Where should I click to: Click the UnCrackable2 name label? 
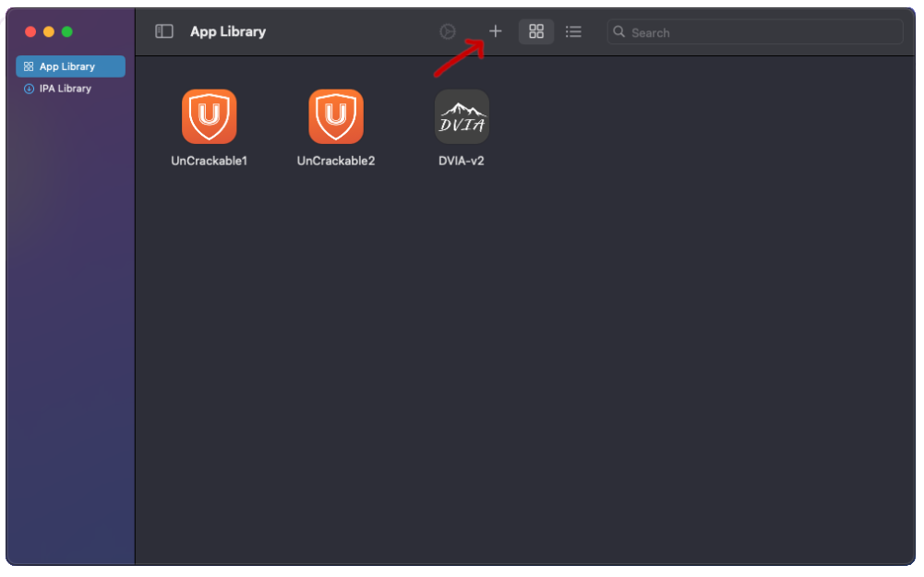point(336,161)
